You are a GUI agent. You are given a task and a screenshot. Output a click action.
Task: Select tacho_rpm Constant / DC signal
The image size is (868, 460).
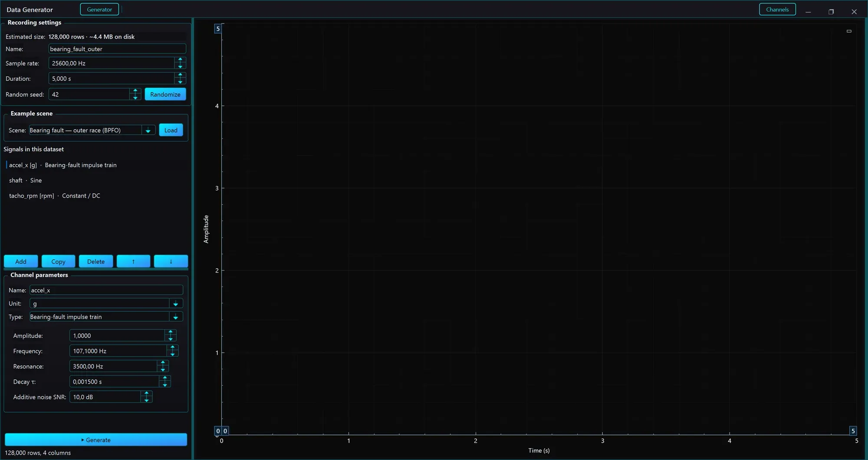[x=96, y=196]
